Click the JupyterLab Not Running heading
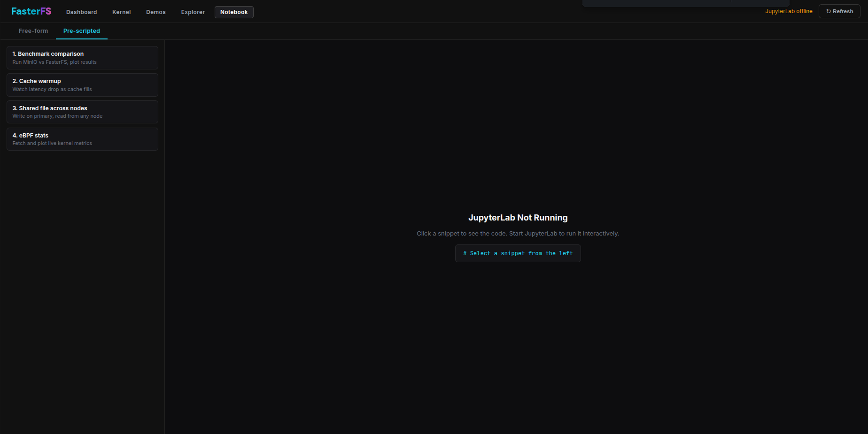 pyautogui.click(x=518, y=218)
